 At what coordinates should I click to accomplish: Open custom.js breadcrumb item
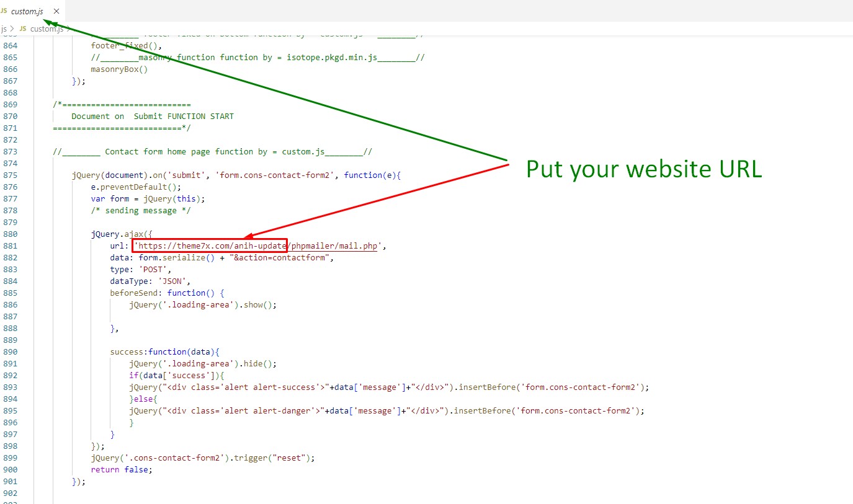[x=47, y=29]
